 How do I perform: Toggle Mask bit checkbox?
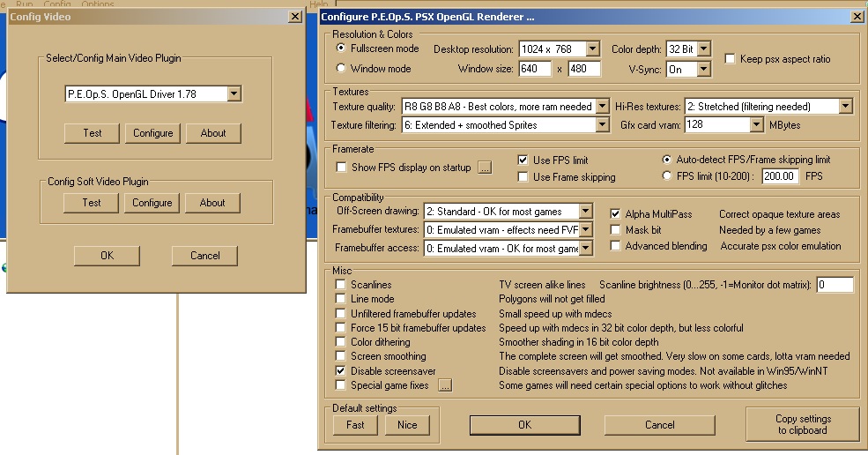tap(615, 229)
